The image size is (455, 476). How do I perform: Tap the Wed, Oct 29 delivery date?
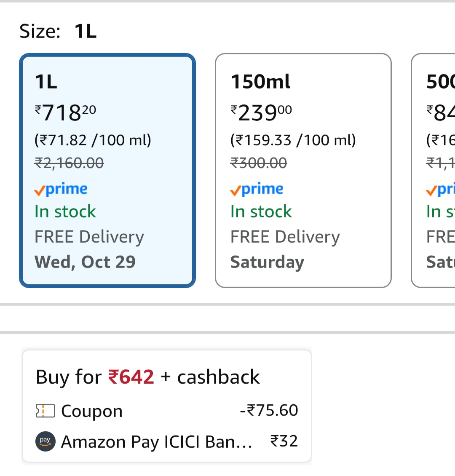[x=85, y=262]
